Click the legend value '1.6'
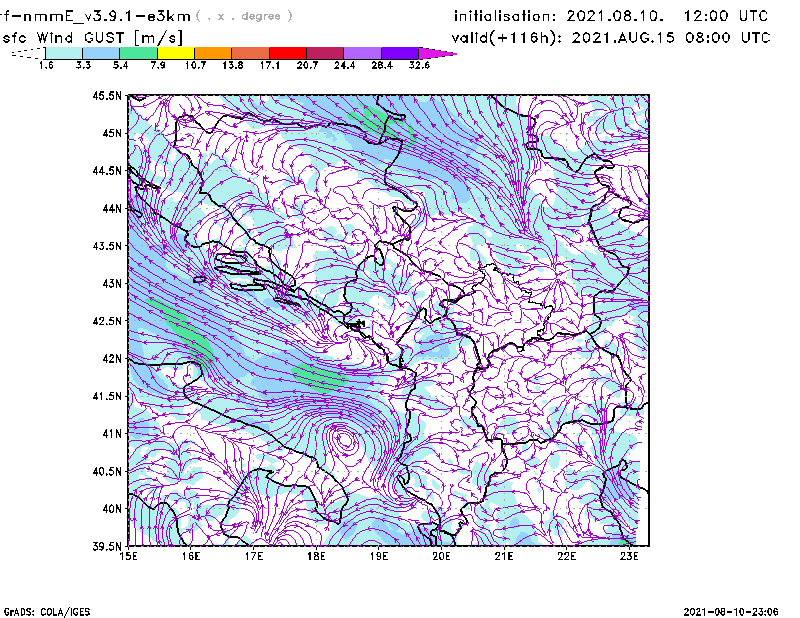Image resolution: width=800 pixels, height=618 pixels. pos(46,65)
